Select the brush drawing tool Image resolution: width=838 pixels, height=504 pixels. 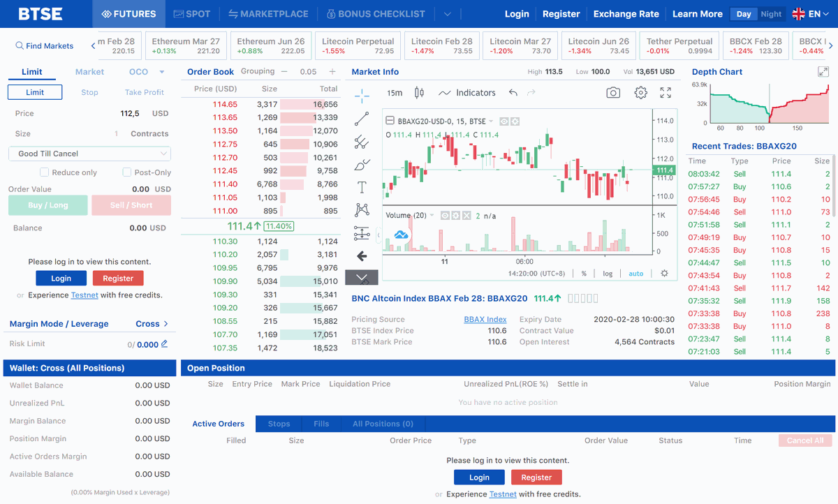(x=362, y=165)
